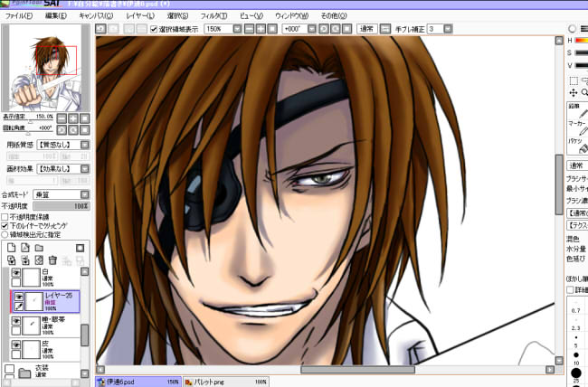Screen dimensions: 588x387
Task: Click flip-view icon left of 手ブレ補正
Action: pos(385,29)
